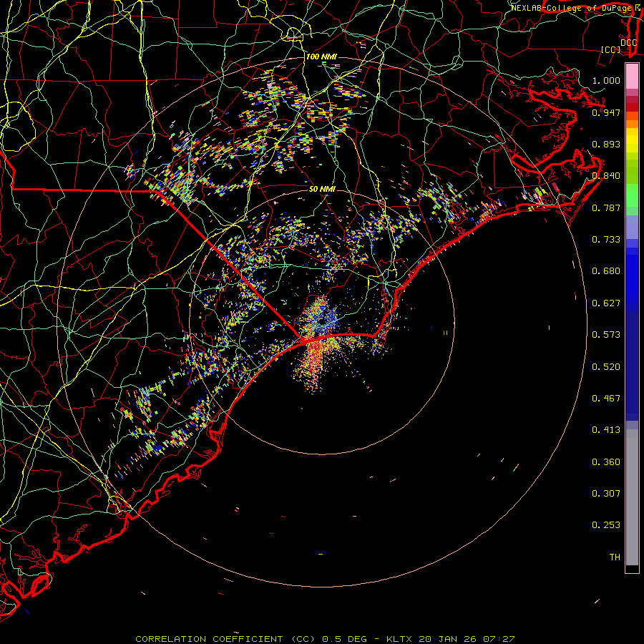644x644 pixels.
Task: Click the [CC] legend heading
Action: pos(611,49)
